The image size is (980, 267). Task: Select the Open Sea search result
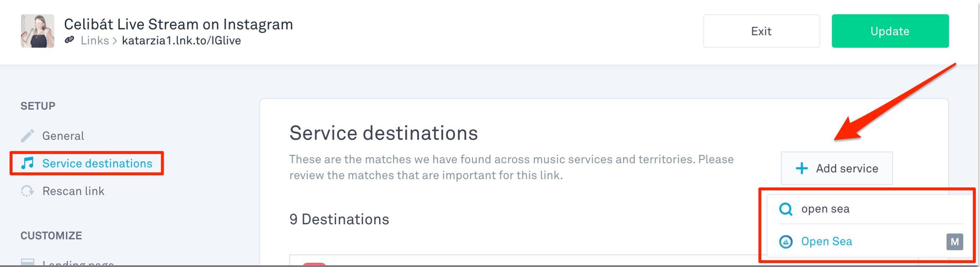[x=826, y=241]
